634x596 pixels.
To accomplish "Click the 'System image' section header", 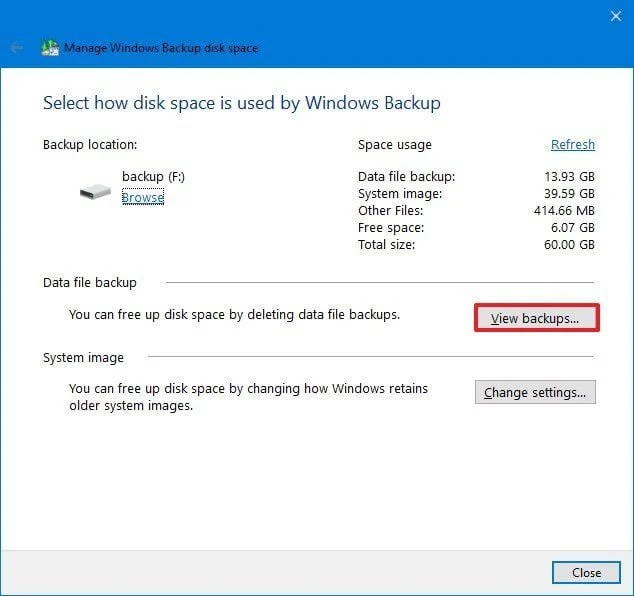I will 83,357.
